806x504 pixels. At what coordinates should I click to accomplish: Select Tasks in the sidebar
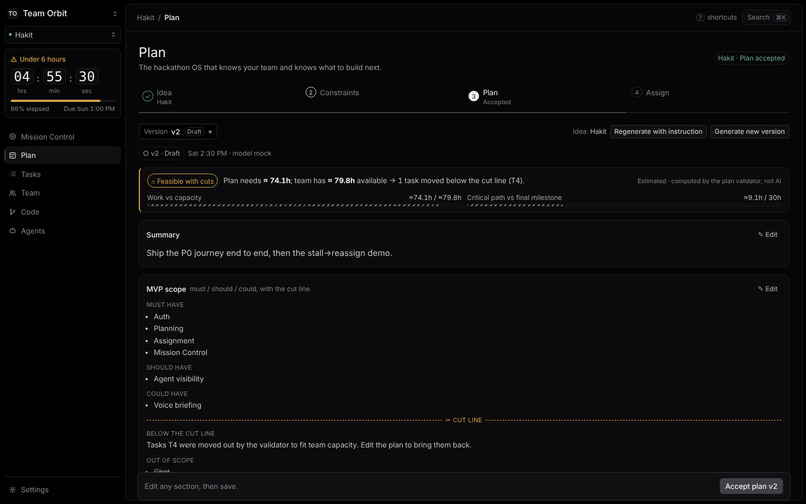pyautogui.click(x=63, y=174)
